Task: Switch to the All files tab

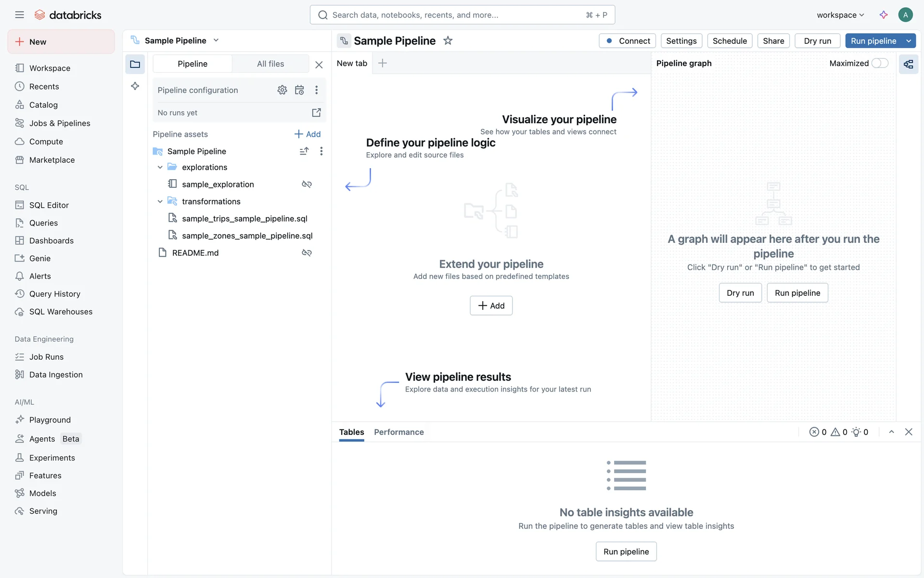Action: click(x=270, y=64)
